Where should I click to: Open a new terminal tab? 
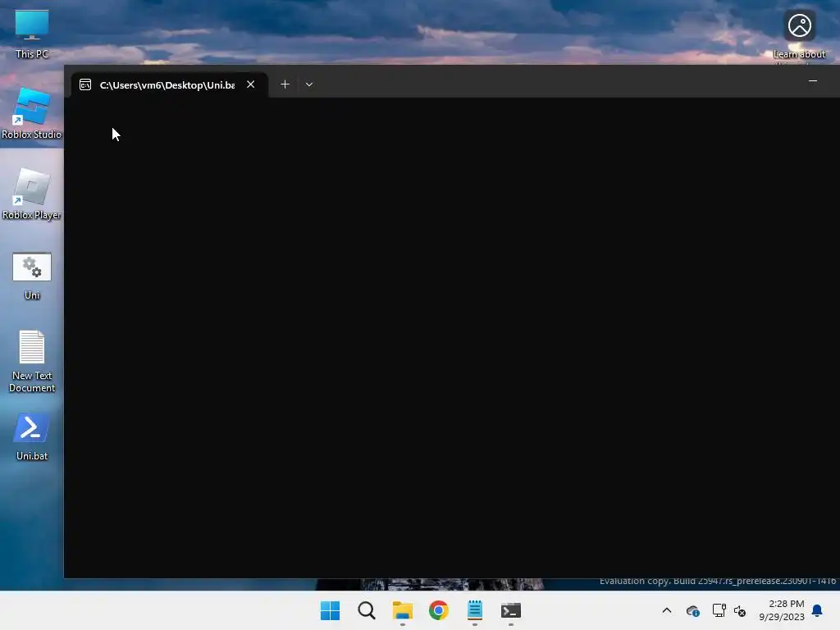tap(285, 84)
